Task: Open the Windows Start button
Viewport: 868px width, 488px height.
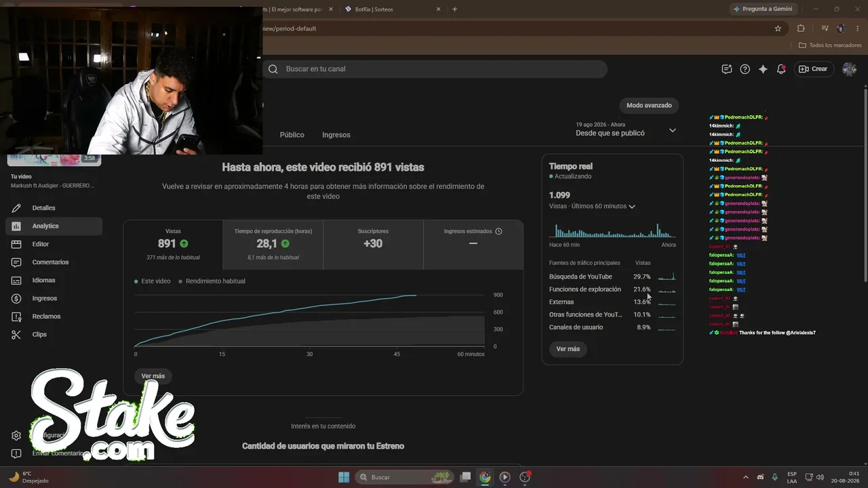Action: 344,477
